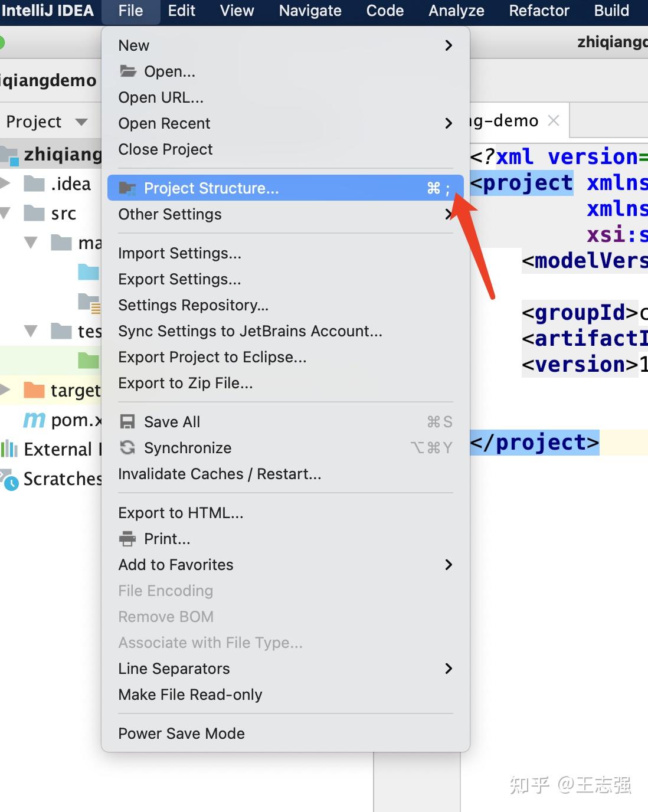
Task: Select Invalidate Caches / Restart
Action: click(220, 474)
